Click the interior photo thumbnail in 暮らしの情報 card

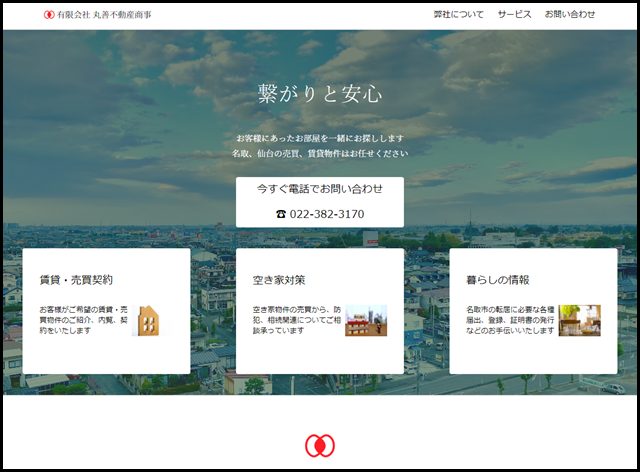pyautogui.click(x=580, y=321)
